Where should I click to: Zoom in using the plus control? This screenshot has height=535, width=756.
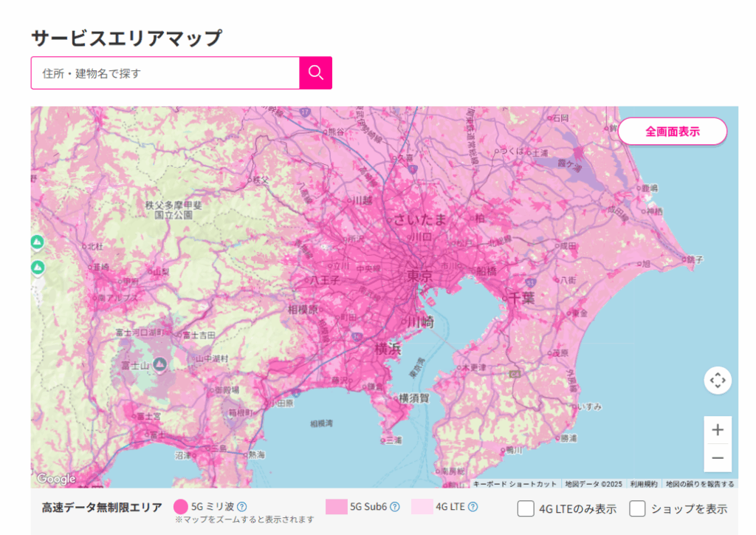click(x=717, y=429)
